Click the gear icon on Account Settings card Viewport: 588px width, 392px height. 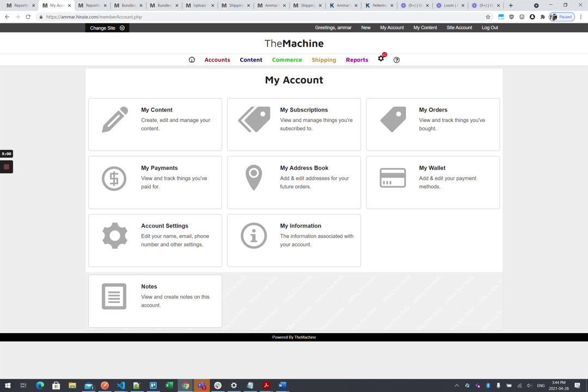(115, 236)
